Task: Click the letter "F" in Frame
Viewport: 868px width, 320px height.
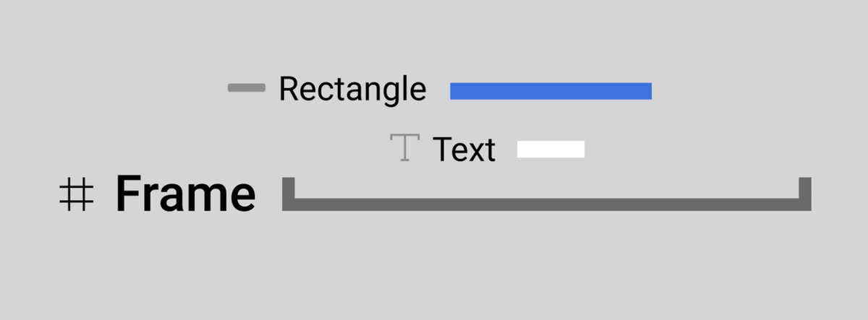Action: (x=129, y=194)
